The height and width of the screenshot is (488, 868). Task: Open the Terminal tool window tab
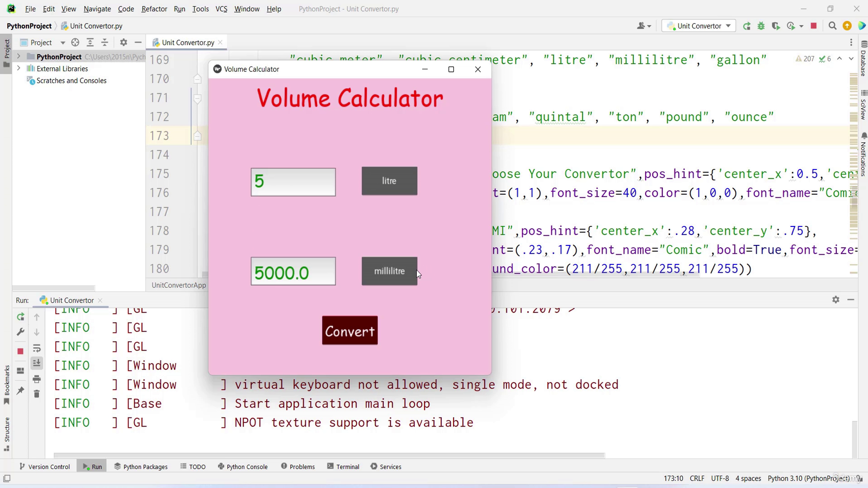(343, 467)
